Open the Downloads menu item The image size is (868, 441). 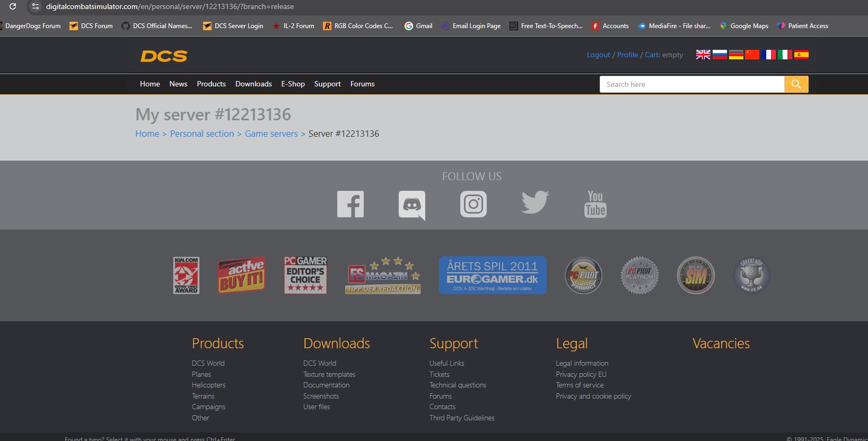pyautogui.click(x=253, y=84)
